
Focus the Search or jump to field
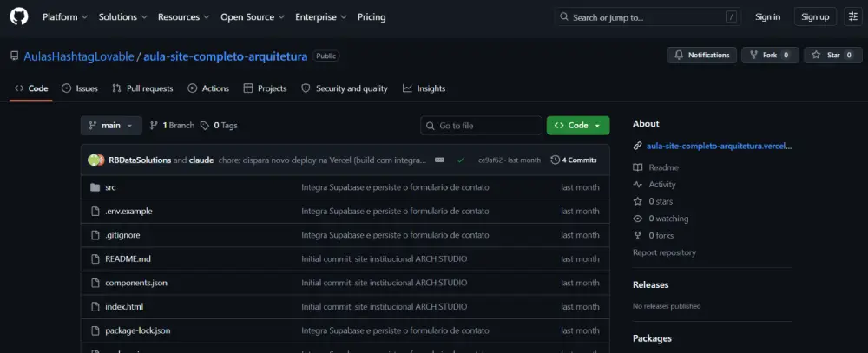coord(648,17)
